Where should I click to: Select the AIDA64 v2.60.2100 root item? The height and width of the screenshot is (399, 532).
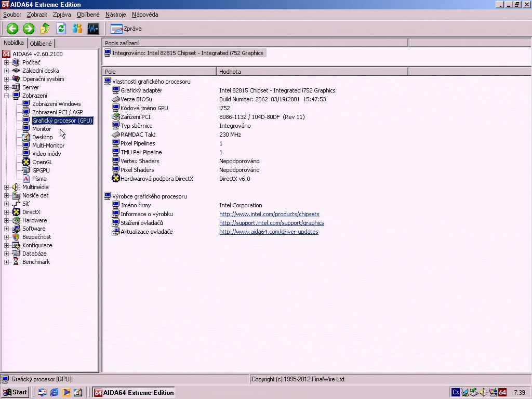[37, 54]
